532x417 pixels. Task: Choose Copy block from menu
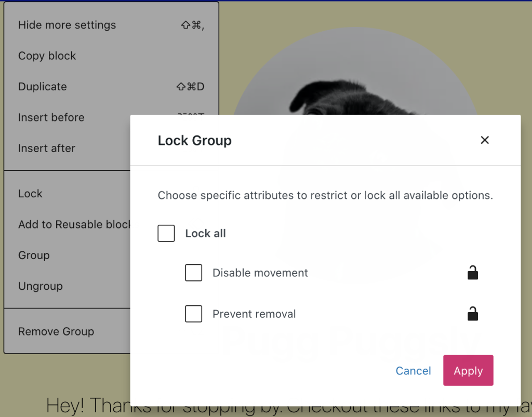(x=47, y=56)
